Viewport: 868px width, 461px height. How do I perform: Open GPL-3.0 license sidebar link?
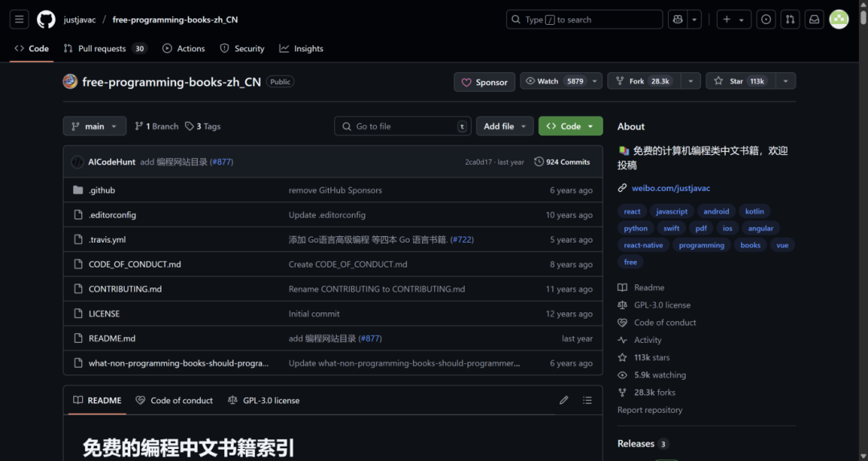point(653,305)
